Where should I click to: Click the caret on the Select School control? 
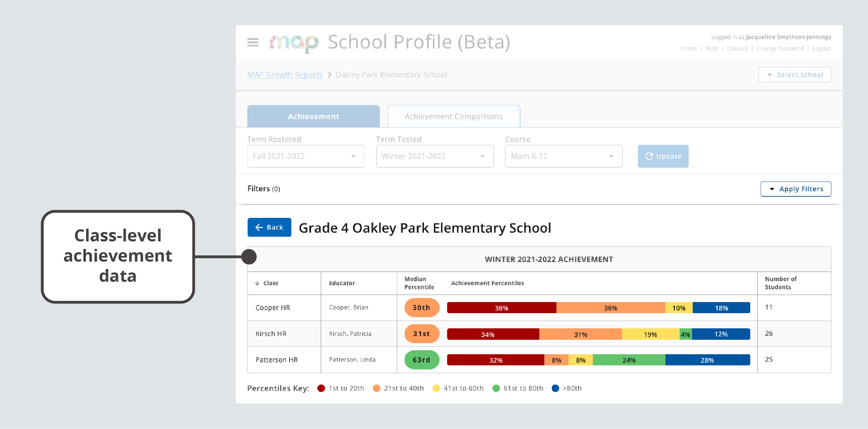[x=769, y=74]
